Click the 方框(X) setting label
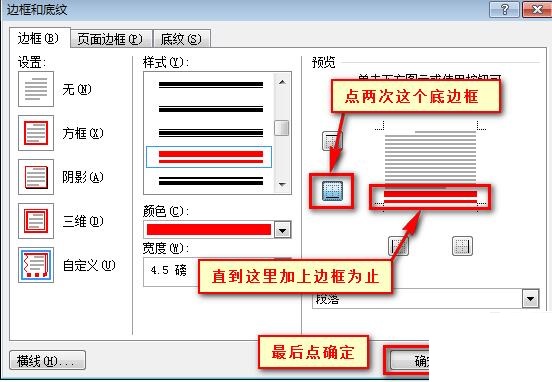 [83, 133]
